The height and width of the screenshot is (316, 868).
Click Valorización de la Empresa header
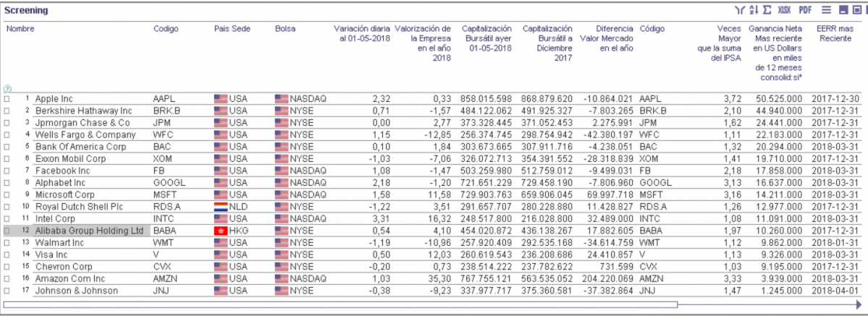(423, 43)
